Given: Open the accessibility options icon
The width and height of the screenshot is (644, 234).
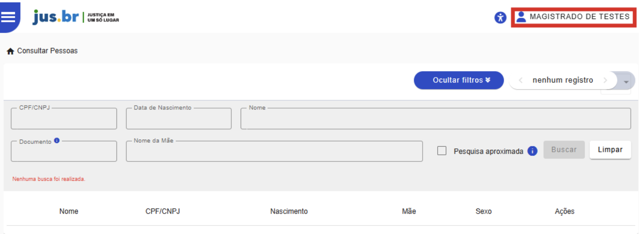Looking at the screenshot, I should coord(500,18).
